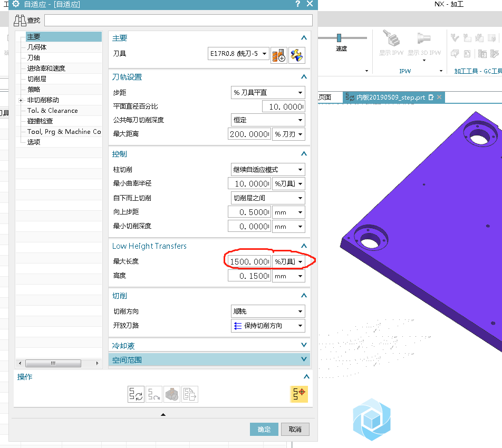Close the 自适应 dialog
The width and height of the screenshot is (502, 448).
pyautogui.click(x=310, y=4)
